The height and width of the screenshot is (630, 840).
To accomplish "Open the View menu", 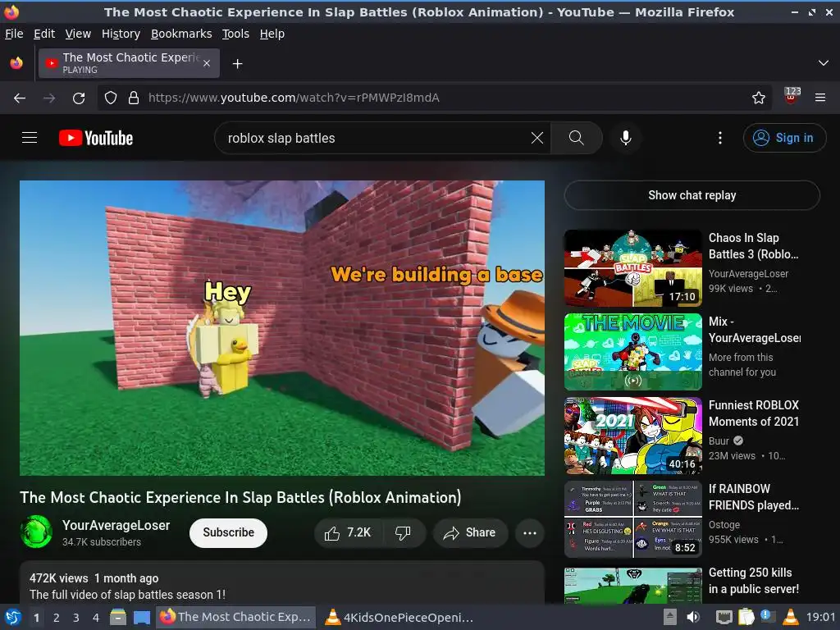I will pyautogui.click(x=78, y=34).
